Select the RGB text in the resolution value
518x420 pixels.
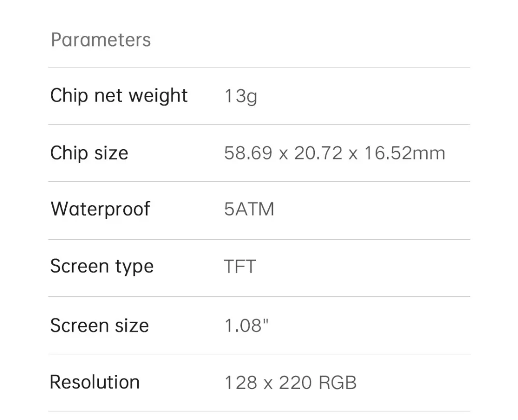338,383
